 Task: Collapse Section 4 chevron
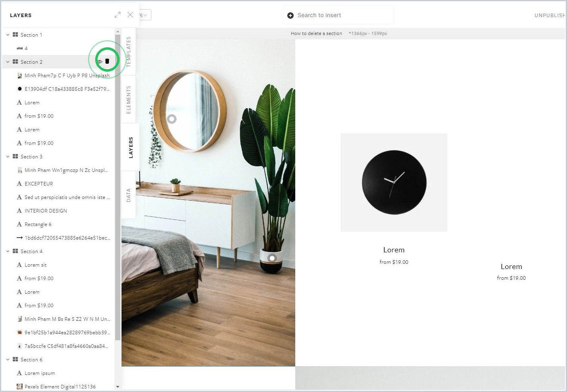[8, 251]
